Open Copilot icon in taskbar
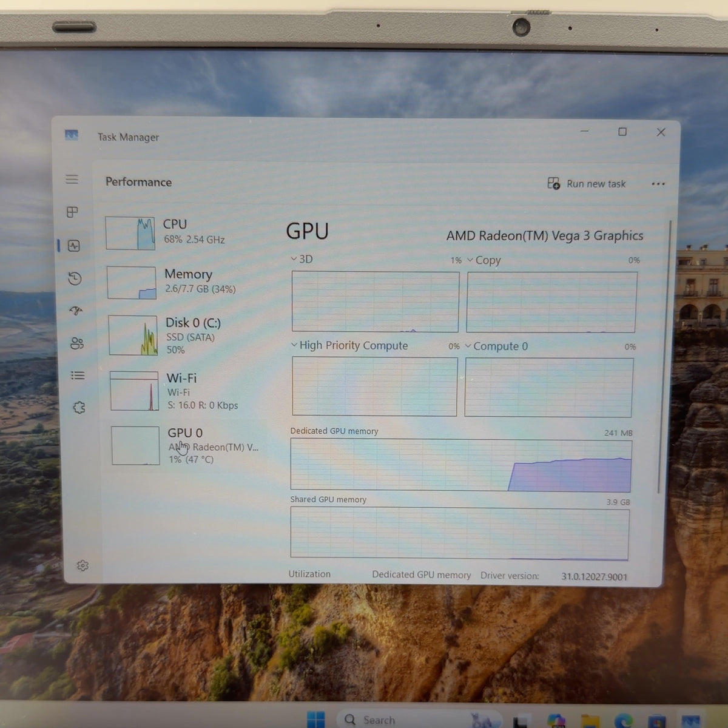Image resolution: width=728 pixels, height=728 pixels. point(556,721)
